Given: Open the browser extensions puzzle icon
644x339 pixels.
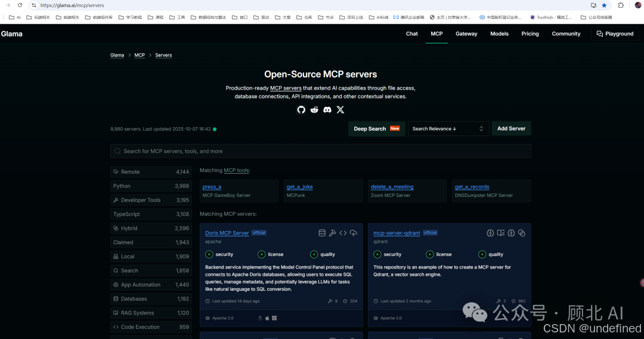Looking at the screenshot, I should click(x=621, y=5).
